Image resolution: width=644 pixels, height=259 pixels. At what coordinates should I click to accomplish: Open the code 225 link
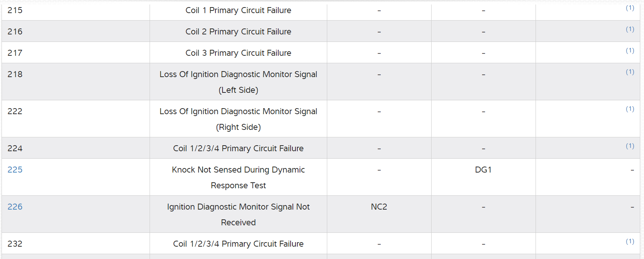pos(15,170)
